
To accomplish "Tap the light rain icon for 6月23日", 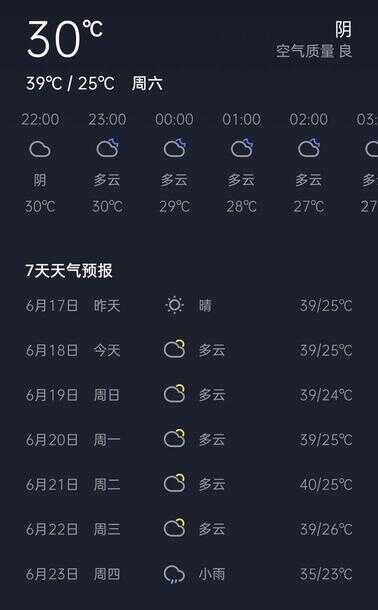I will coord(174,574).
